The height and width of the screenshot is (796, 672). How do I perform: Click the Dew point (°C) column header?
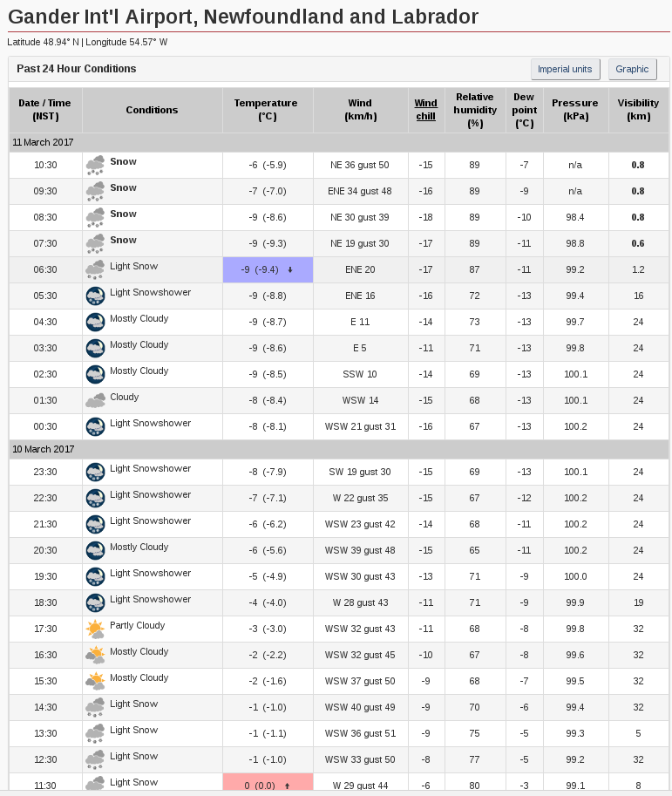(525, 110)
